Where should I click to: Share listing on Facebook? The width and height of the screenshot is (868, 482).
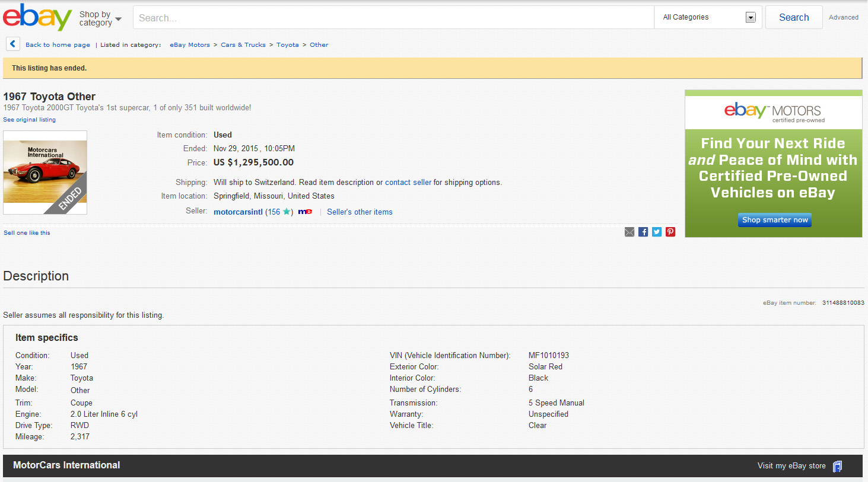[643, 232]
